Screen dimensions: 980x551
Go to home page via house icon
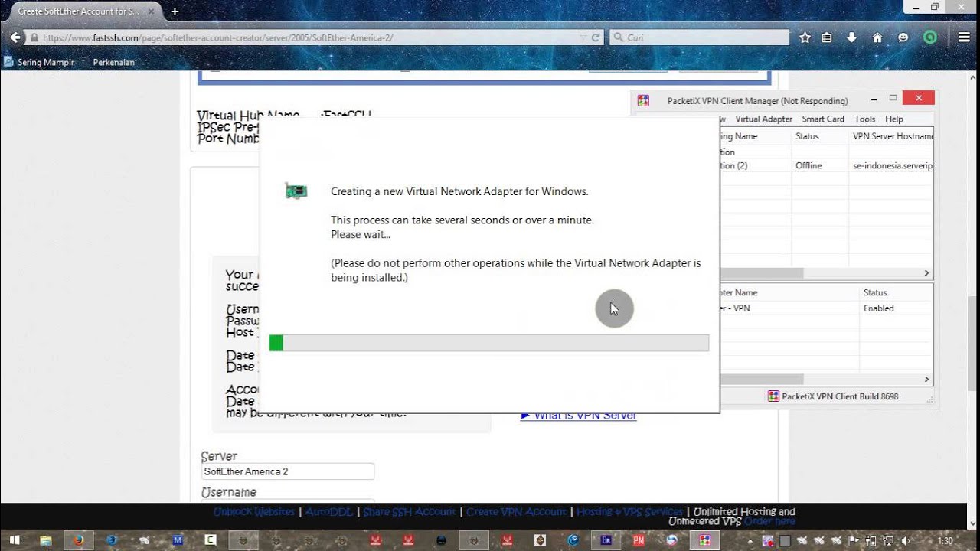click(877, 37)
